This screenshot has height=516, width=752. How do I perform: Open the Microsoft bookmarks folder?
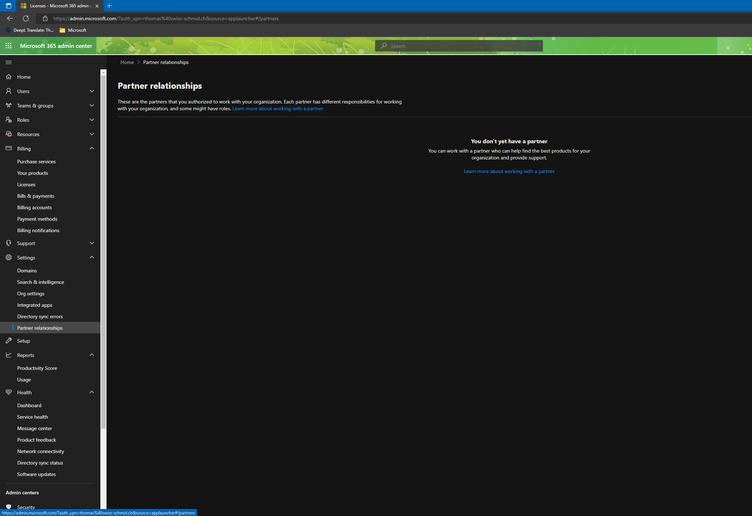[x=73, y=30]
